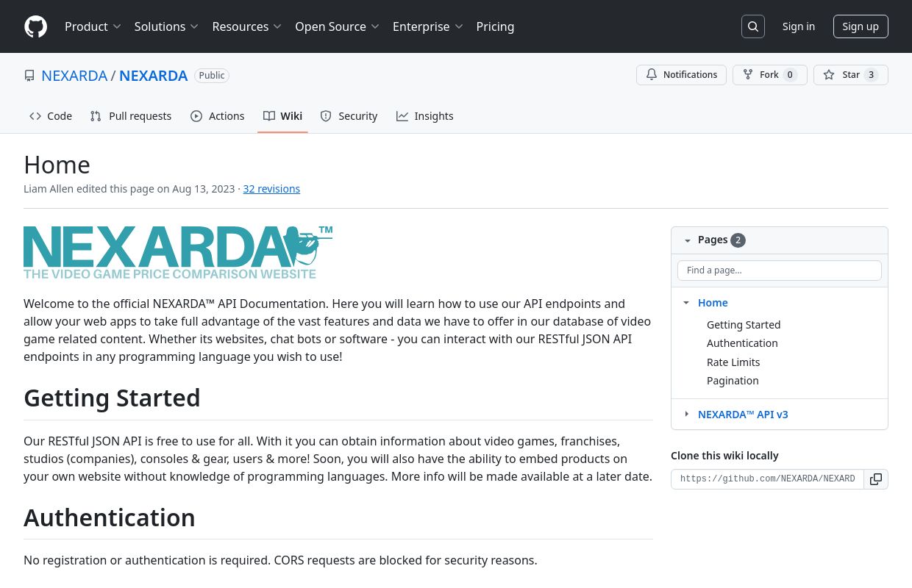Expand the Resources menu
The image size is (912, 588).
click(247, 26)
